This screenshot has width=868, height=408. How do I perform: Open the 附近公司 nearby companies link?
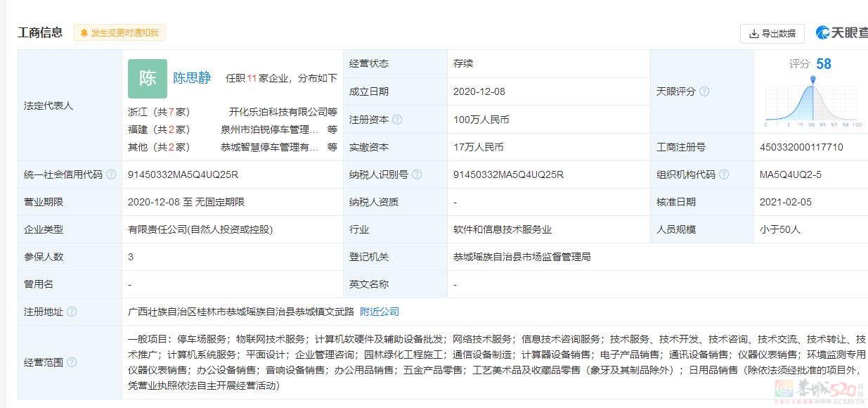[x=380, y=312]
